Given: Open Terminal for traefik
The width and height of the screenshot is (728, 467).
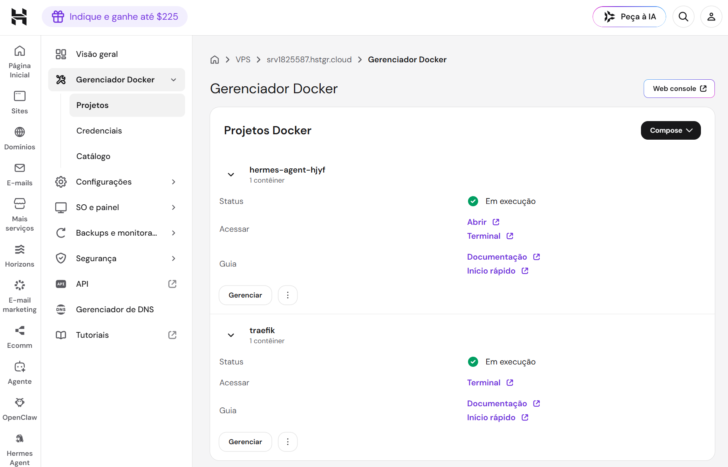Looking at the screenshot, I should click(490, 383).
